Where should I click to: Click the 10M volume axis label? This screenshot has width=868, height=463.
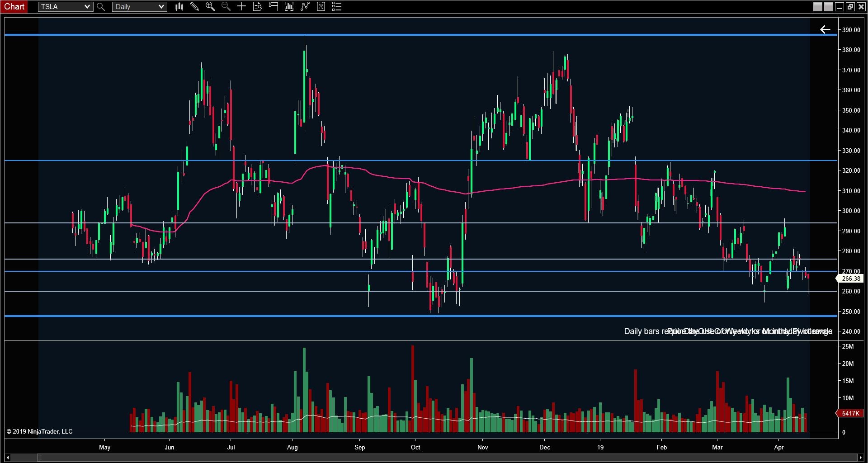coord(848,398)
